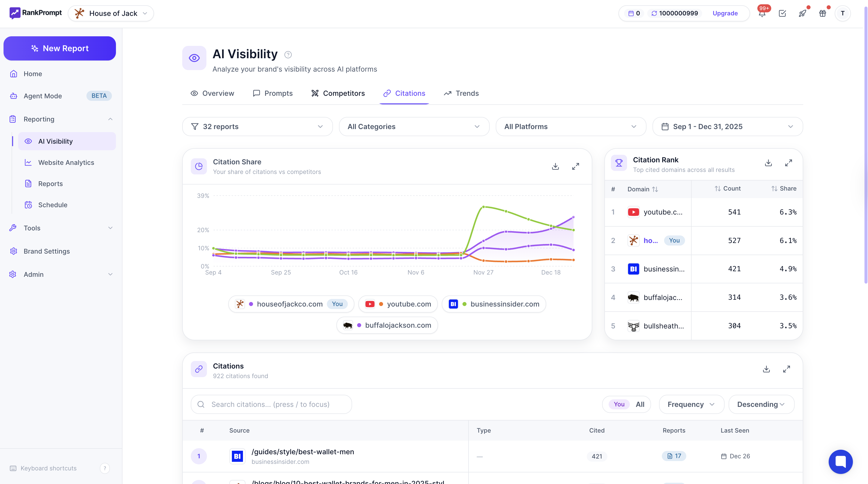Expand Citation Rank panel to fullscreen
Viewport: 868px width, 484px height.
[788, 163]
